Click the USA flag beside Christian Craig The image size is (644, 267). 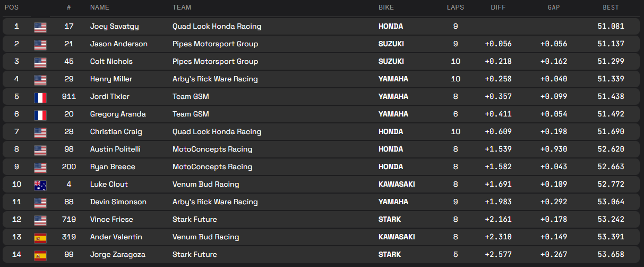pyautogui.click(x=40, y=132)
